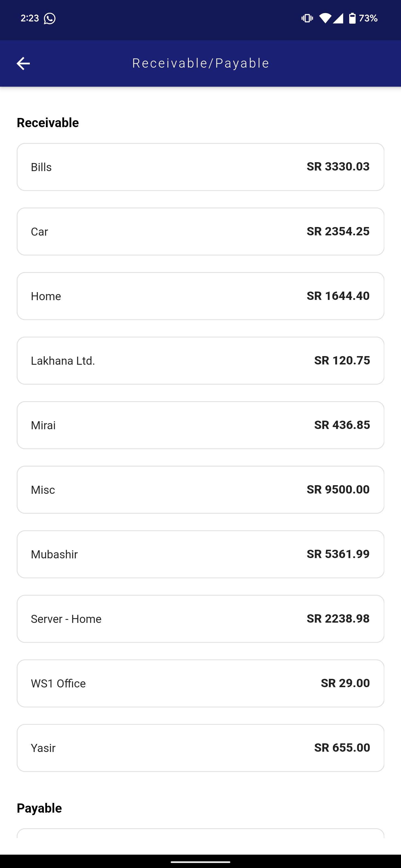
Task: Open Lakhana Ltd. receivable details
Action: pos(200,361)
